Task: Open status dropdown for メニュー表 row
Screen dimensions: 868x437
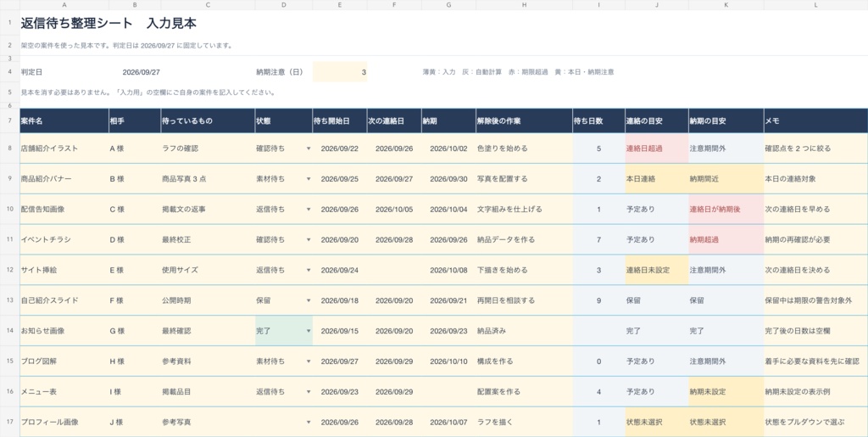Action: point(309,391)
